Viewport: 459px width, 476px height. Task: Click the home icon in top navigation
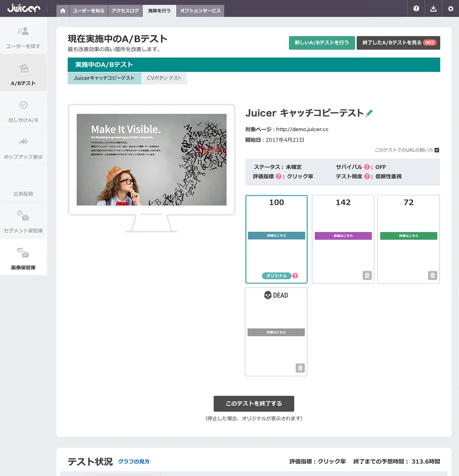pos(63,11)
